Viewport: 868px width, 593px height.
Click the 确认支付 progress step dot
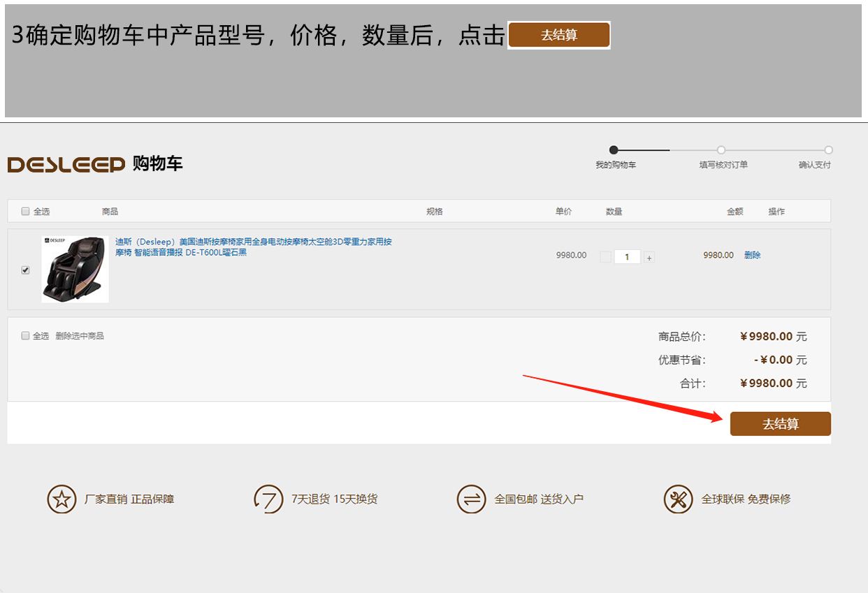pos(828,149)
